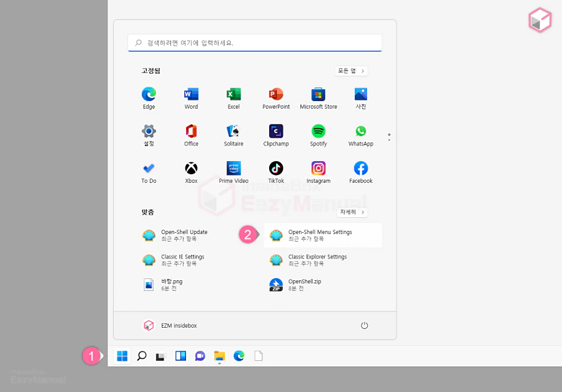Open the OpenShell.zip recent file
Image resolution: width=562 pixels, height=392 pixels.
point(323,285)
